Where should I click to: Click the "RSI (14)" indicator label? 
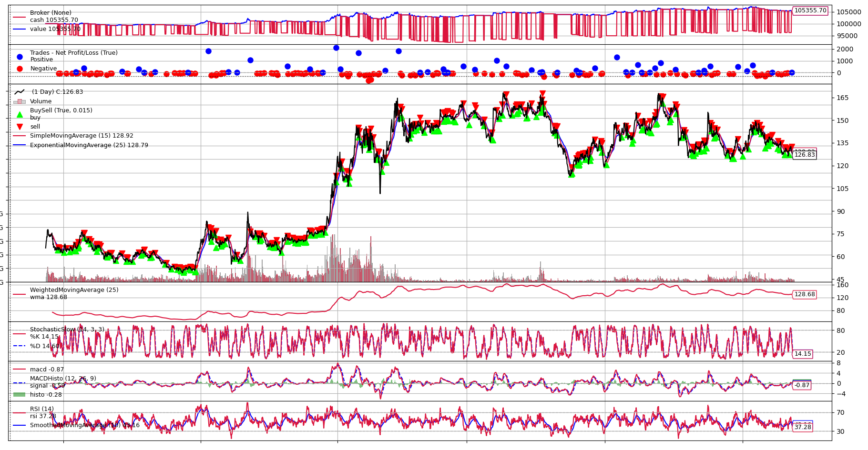42,409
